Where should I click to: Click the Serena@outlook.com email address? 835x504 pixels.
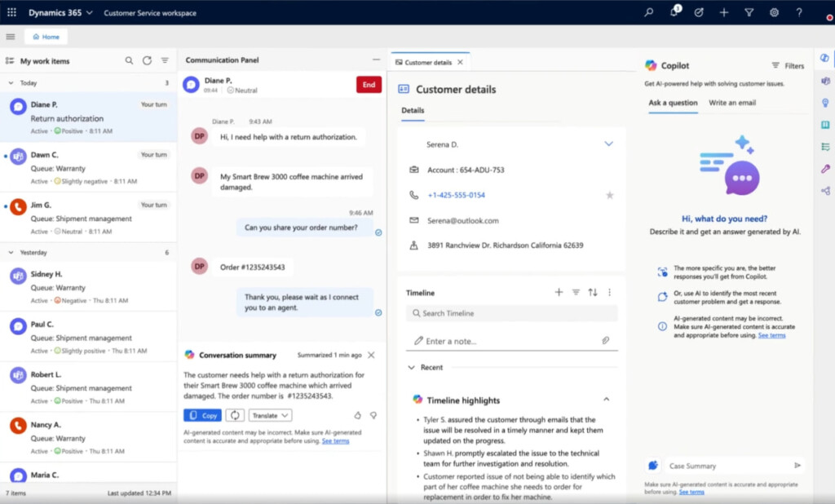coord(463,220)
